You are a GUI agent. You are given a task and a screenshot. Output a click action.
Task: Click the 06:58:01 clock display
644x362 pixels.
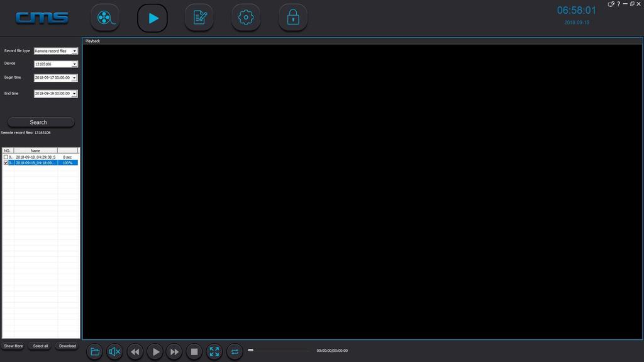click(576, 10)
